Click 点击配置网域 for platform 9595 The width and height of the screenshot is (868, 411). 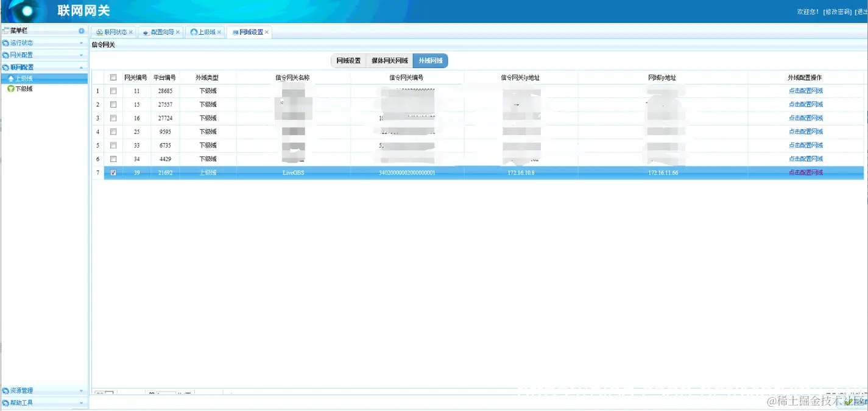[805, 132]
